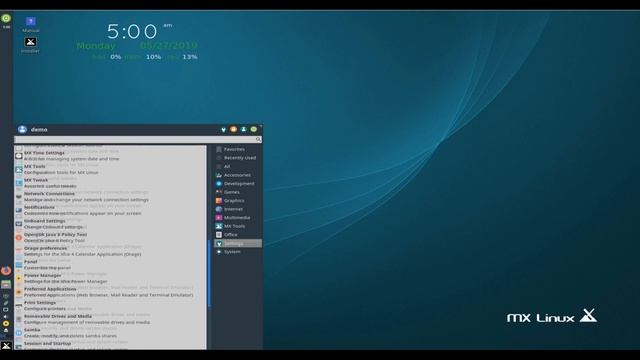Open settings manager icon in menu header

point(223,129)
